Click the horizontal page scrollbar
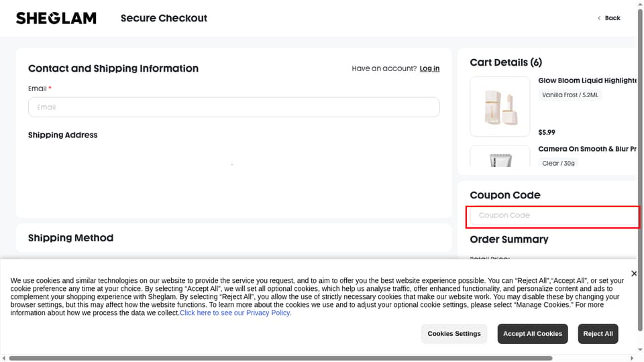Image resolution: width=644 pixels, height=362 pixels. click(x=280, y=358)
